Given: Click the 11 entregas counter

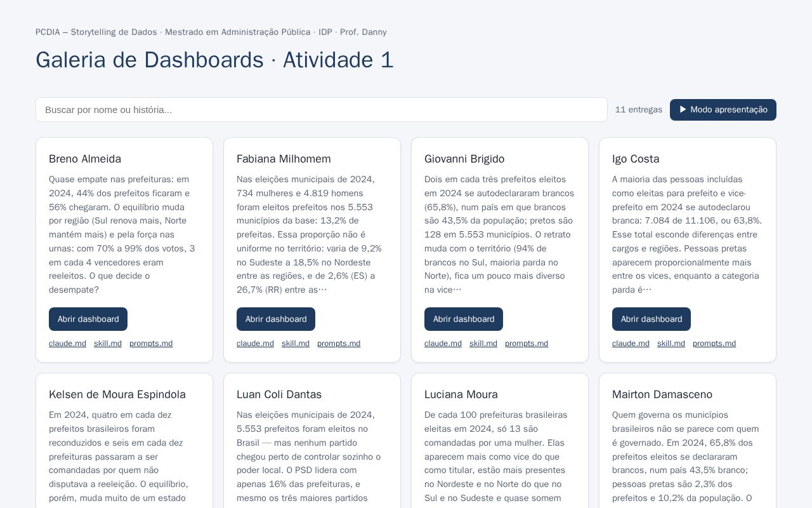Looking at the screenshot, I should [x=639, y=110].
